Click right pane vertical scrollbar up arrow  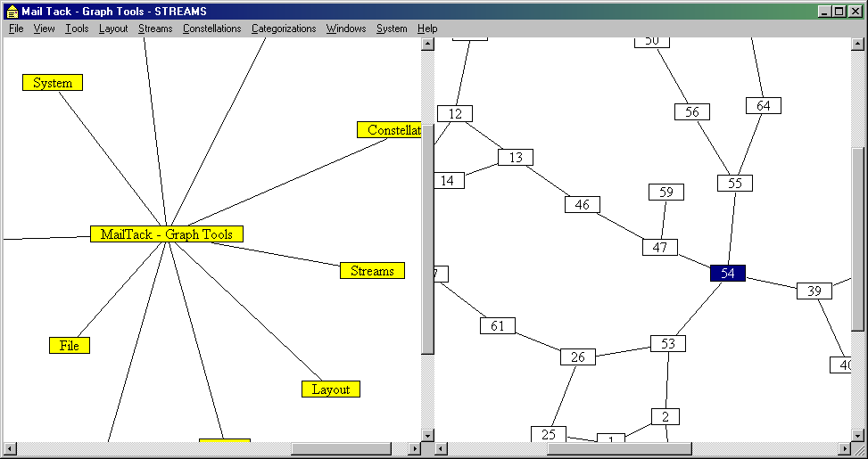pyautogui.click(x=857, y=45)
